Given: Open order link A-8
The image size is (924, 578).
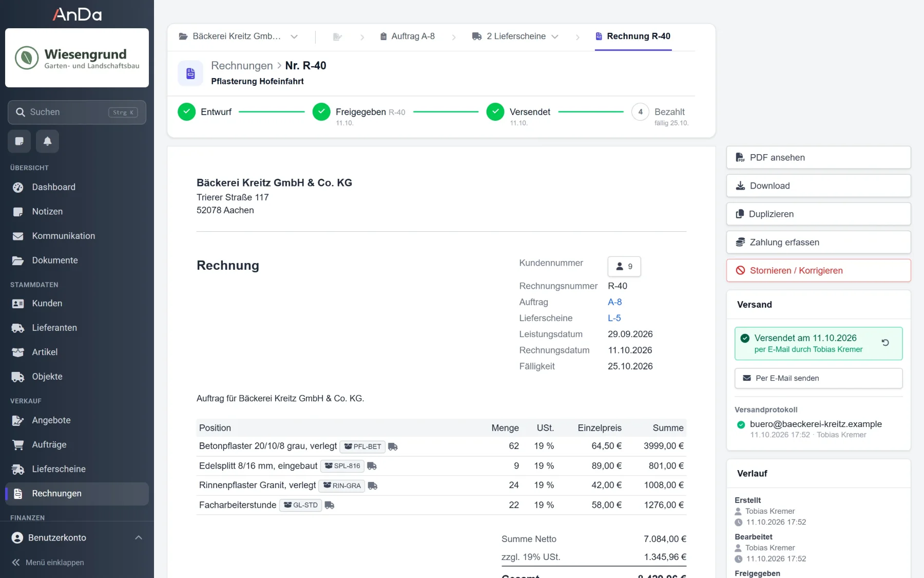Looking at the screenshot, I should (x=614, y=302).
